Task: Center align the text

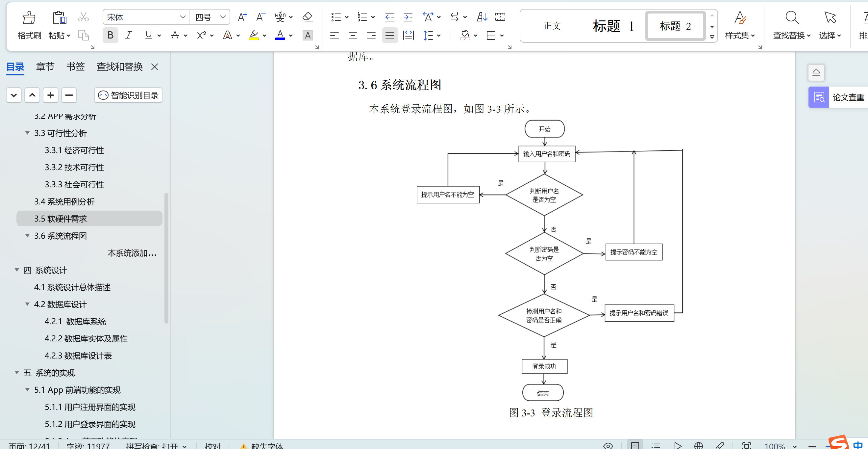Action: pos(353,35)
